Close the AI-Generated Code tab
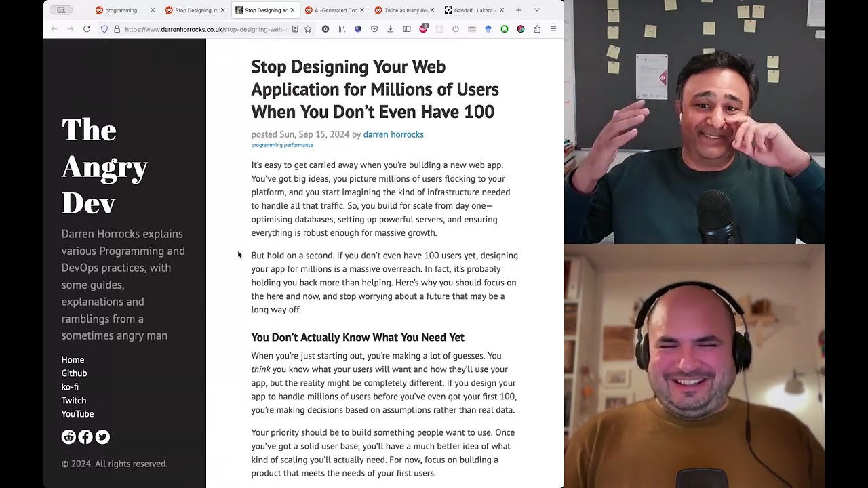 coord(362,10)
